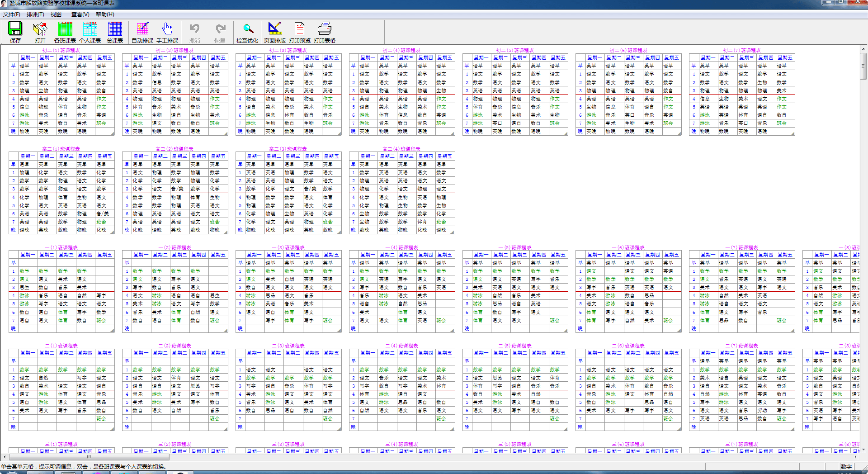Select 初二(1) Friday period 7 班会 cell
Viewport: 868px width, 474px height.
(x=104, y=123)
